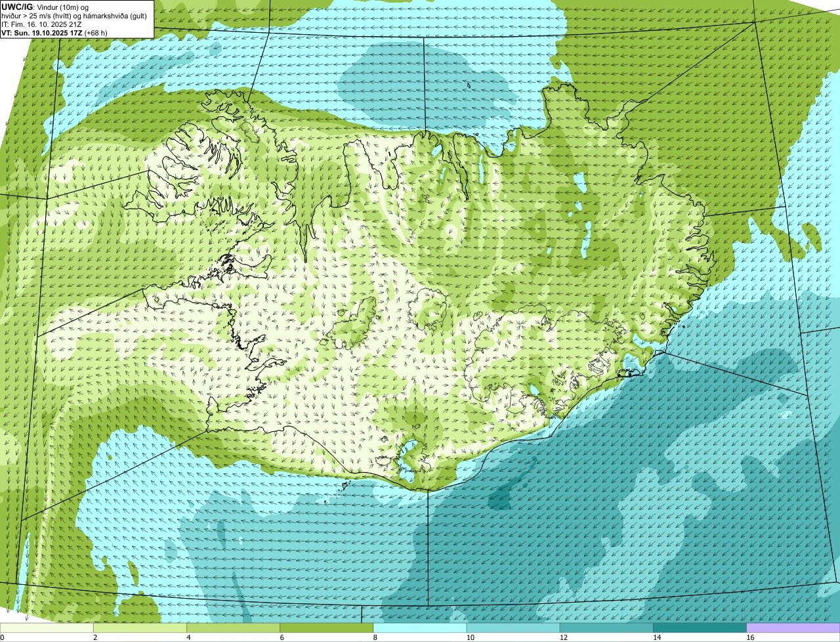Click the legend tick label "4"

pos(188,637)
